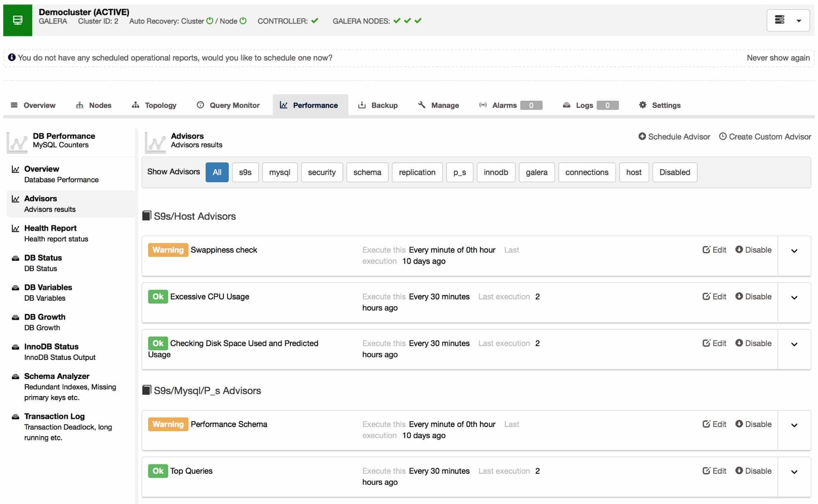Filter advisors by replication
The image size is (818, 504).
417,172
